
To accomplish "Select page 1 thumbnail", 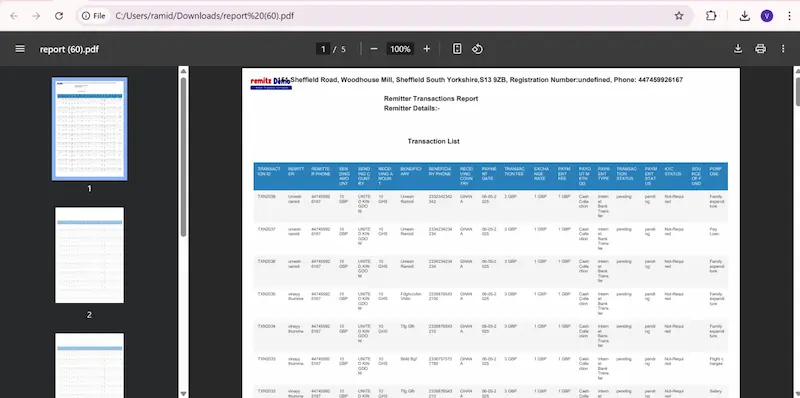I will click(89, 129).
